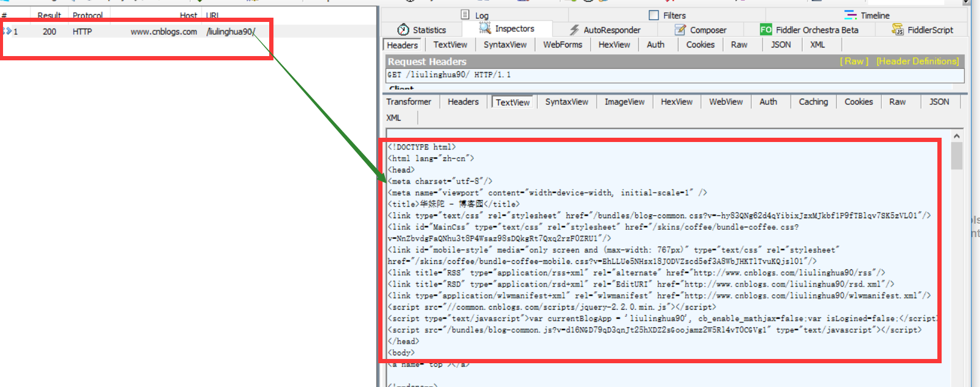Open the request Auth tab before Cookies

655,44
